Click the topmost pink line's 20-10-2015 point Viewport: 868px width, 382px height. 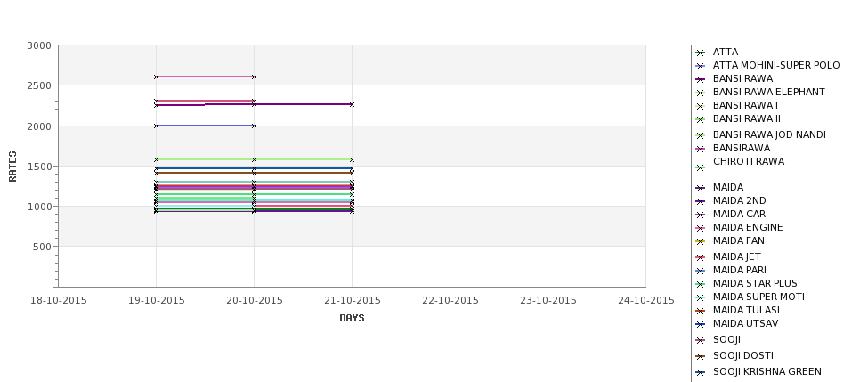click(254, 77)
